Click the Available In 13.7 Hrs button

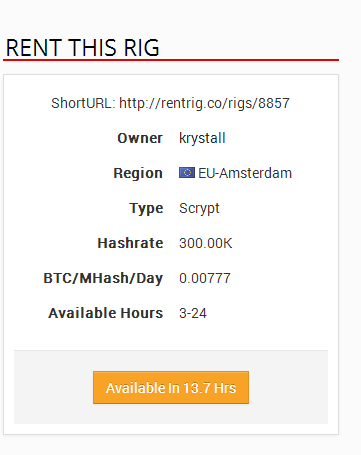pos(171,387)
